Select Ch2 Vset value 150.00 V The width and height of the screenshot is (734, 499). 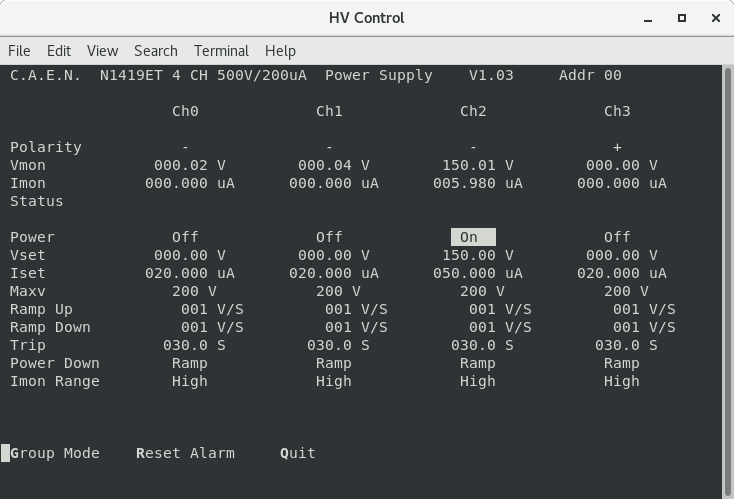point(478,255)
